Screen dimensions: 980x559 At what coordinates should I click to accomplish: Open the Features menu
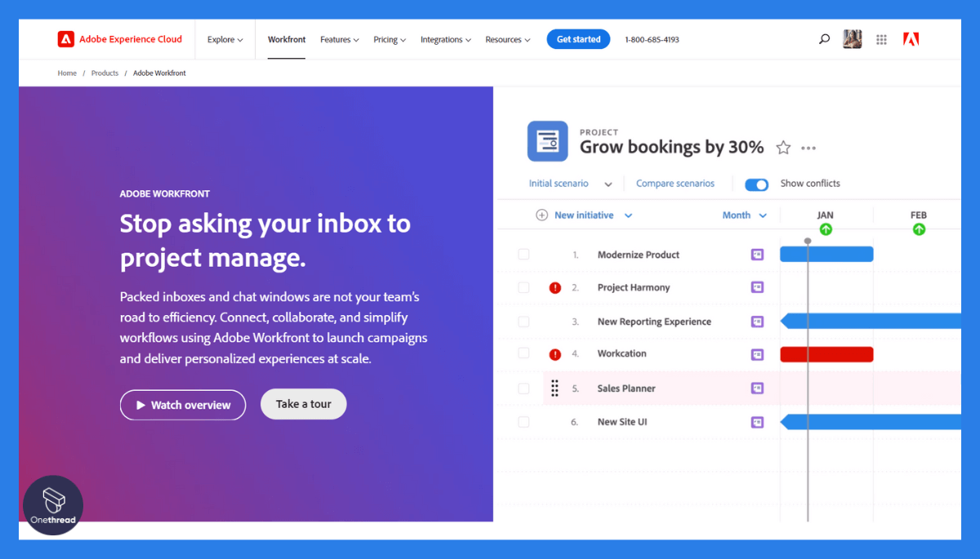coord(339,39)
